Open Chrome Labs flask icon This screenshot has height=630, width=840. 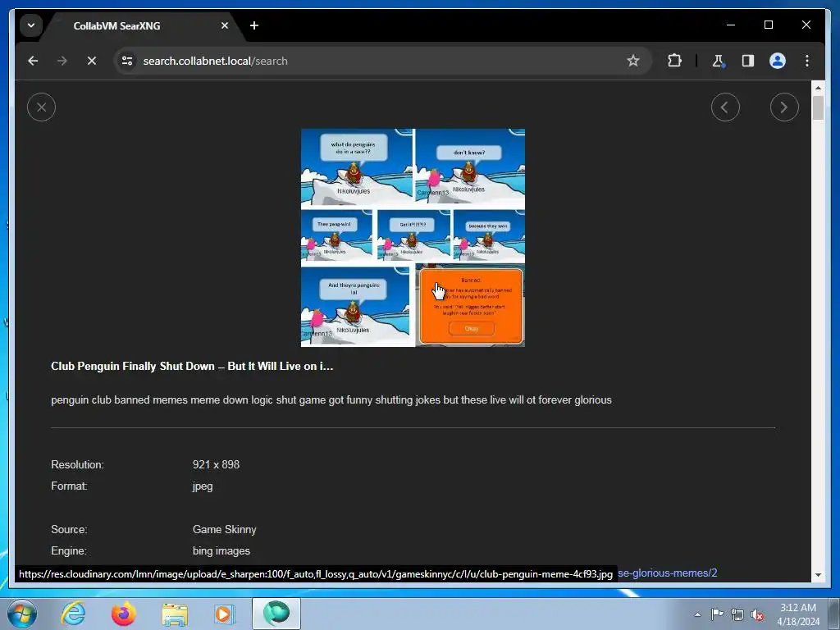point(719,61)
